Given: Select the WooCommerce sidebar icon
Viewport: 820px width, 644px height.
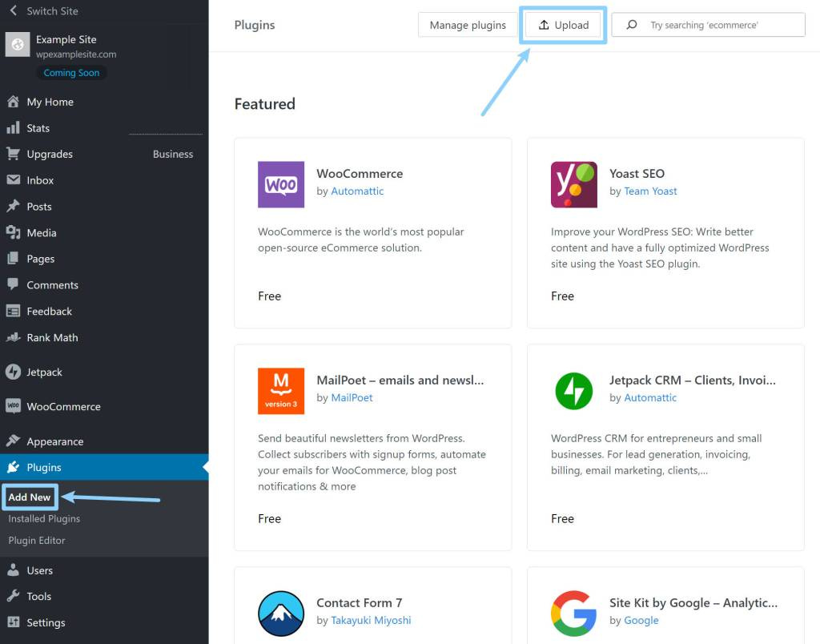Looking at the screenshot, I should click(13, 406).
